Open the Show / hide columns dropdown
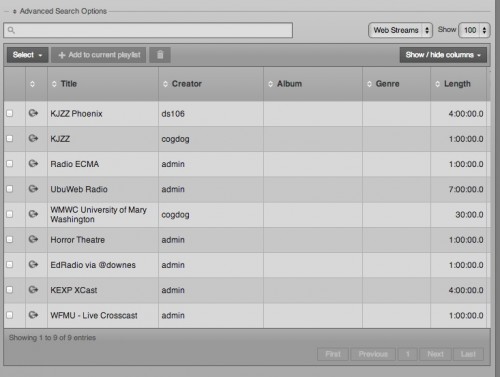500x377 pixels. pos(443,55)
